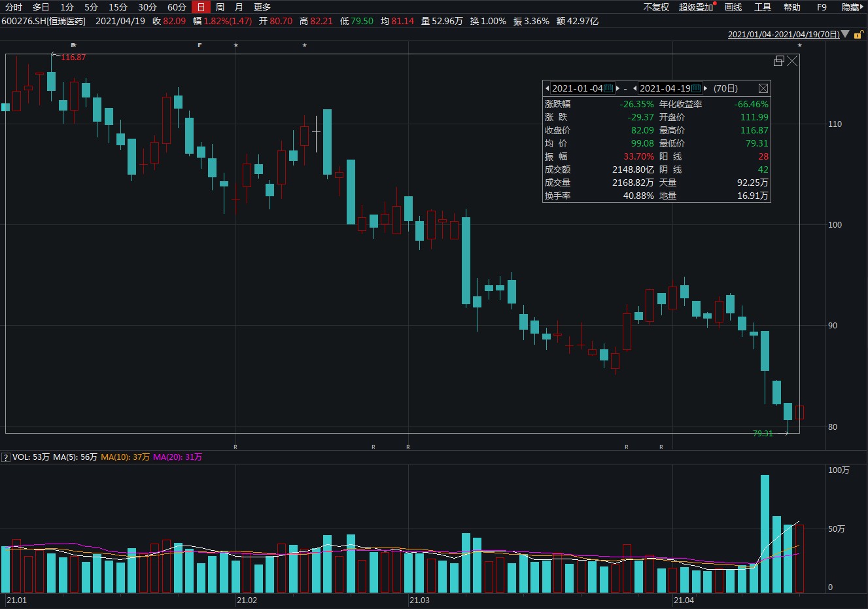Screen dimensions: 868x609
Task: Expand the date range dropdown triangle
Action: pos(845,34)
